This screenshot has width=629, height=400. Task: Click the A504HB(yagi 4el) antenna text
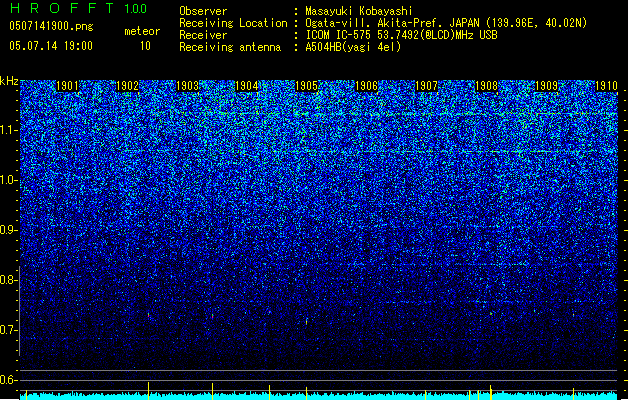click(x=353, y=47)
